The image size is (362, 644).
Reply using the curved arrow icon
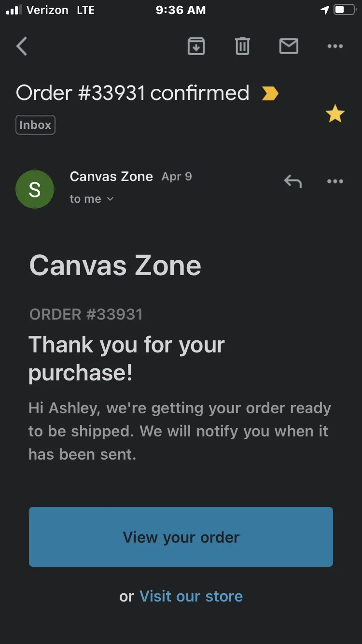coord(292,182)
